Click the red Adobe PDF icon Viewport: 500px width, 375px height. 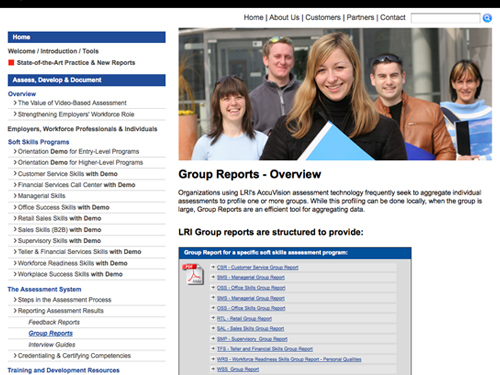193,274
